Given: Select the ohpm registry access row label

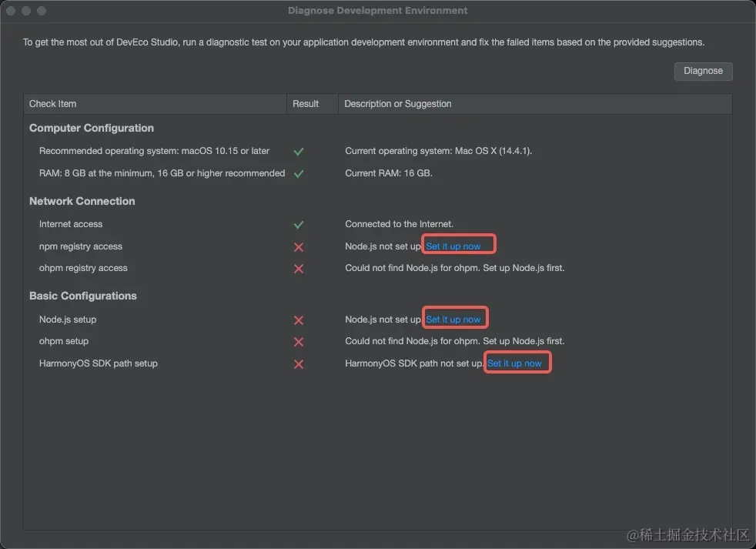Looking at the screenshot, I should (83, 269).
